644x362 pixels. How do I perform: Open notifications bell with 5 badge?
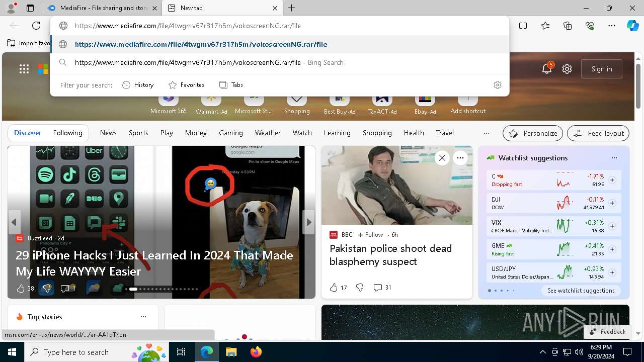pos(547,69)
